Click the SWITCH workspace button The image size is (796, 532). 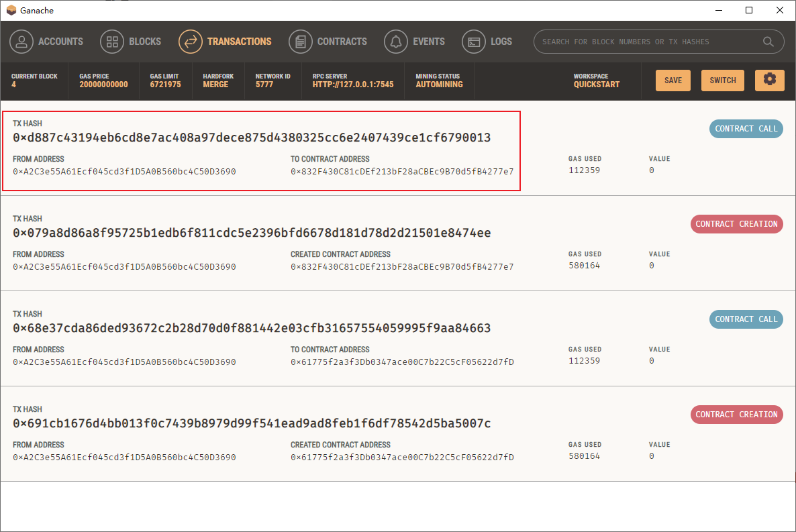coord(723,81)
